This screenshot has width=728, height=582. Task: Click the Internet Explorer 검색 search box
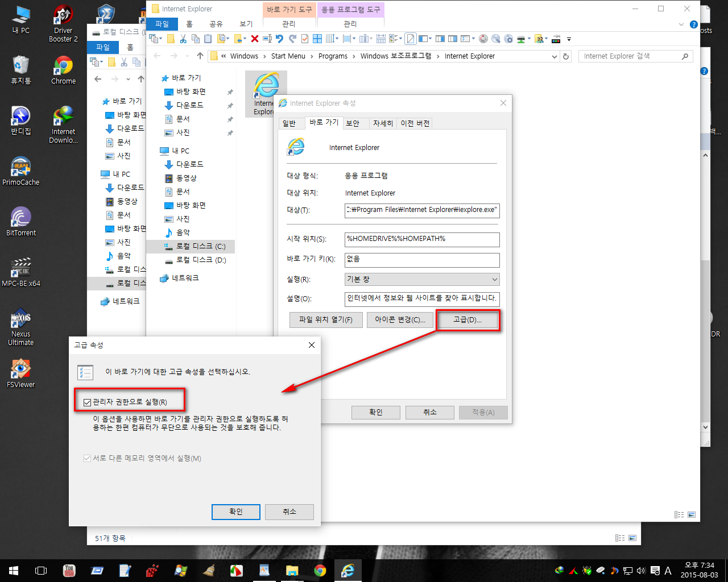click(x=635, y=56)
